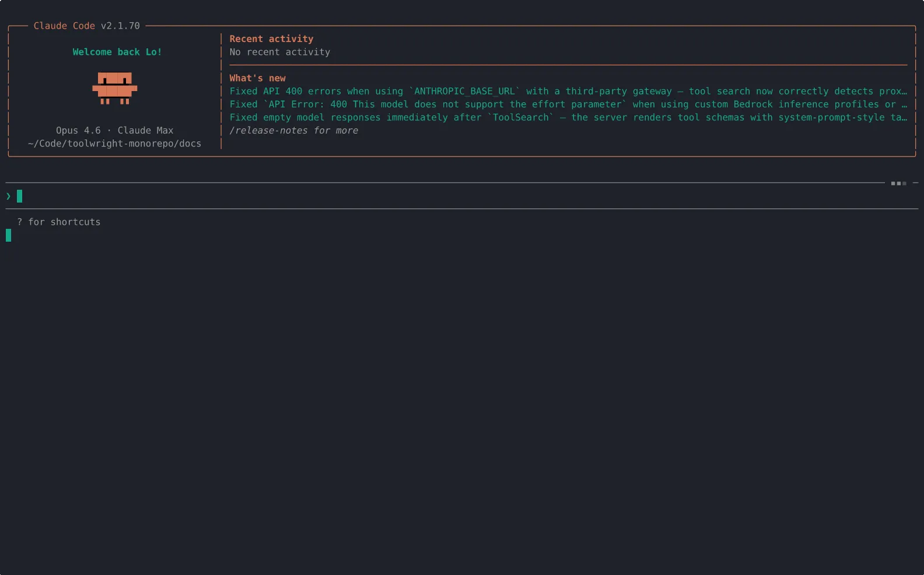
Task: Click the 'Welcome back Lo!' greeting
Action: pyautogui.click(x=117, y=52)
